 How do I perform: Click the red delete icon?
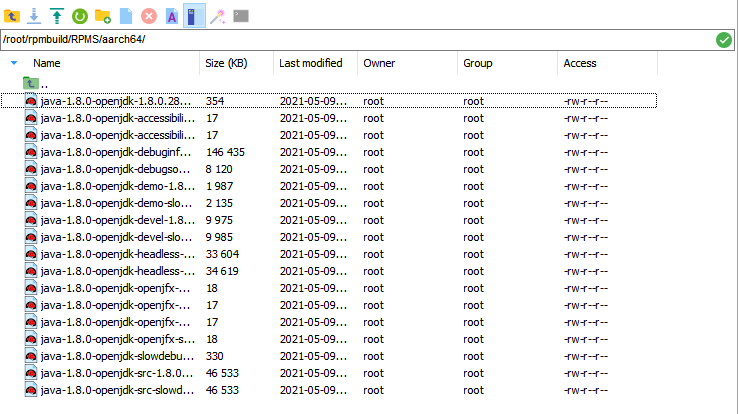click(x=148, y=15)
